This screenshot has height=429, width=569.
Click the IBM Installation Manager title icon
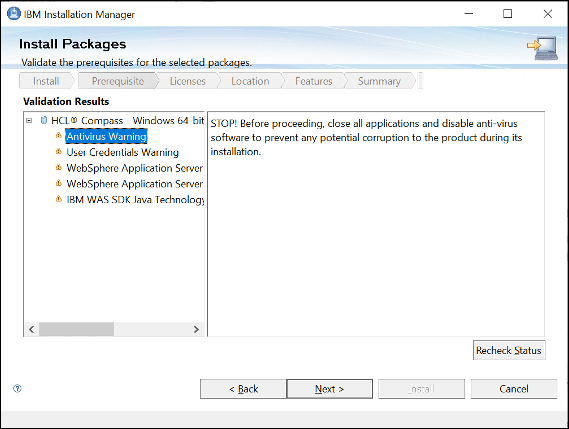pyautogui.click(x=14, y=14)
